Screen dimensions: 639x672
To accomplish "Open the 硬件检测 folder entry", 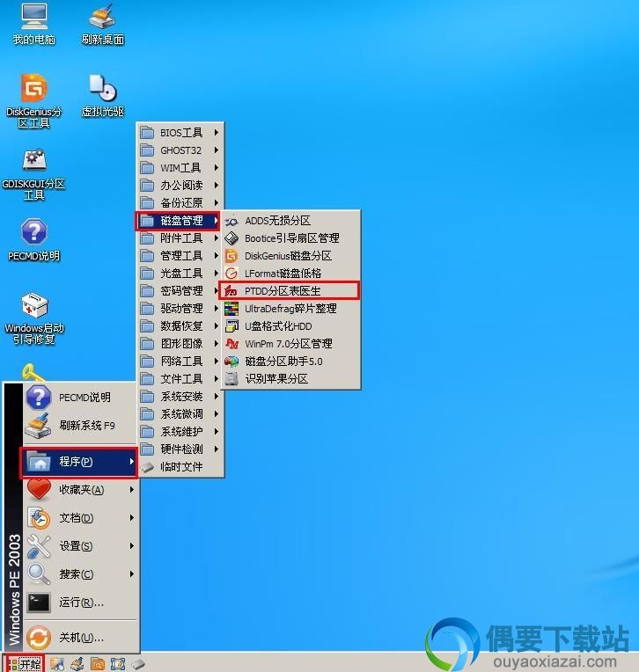I will [180, 449].
